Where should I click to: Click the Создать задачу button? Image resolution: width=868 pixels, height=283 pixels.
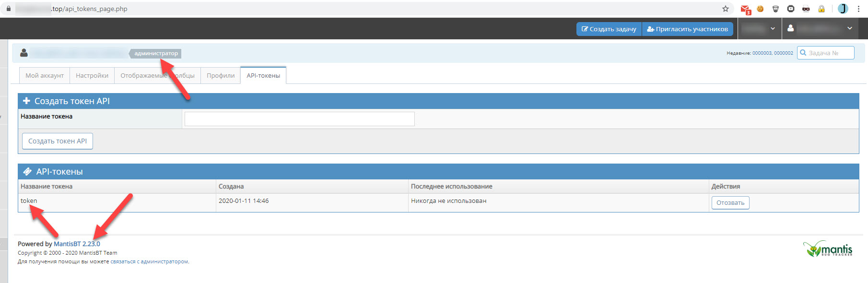pos(609,29)
